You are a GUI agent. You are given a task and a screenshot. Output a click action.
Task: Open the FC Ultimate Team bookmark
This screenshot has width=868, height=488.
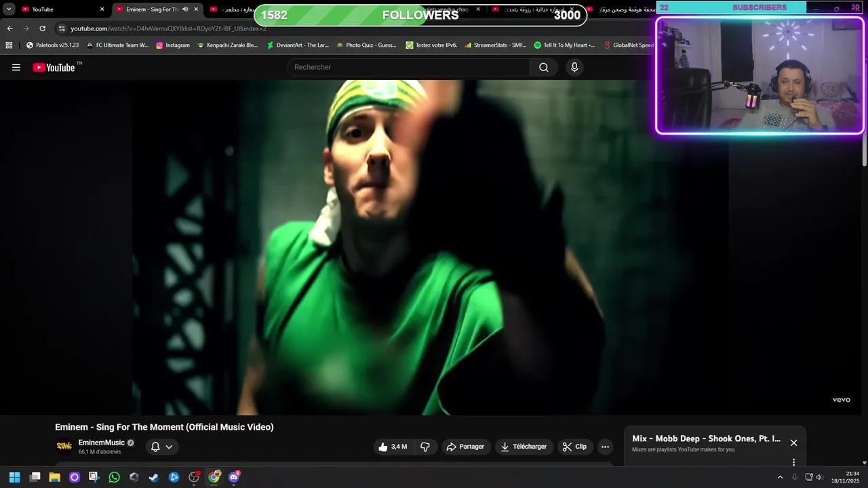click(117, 45)
